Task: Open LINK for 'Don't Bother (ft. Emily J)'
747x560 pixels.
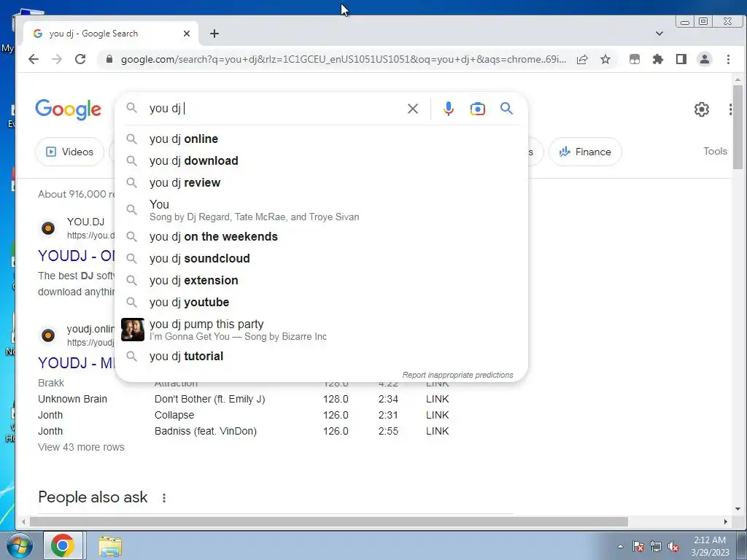Action: click(438, 399)
